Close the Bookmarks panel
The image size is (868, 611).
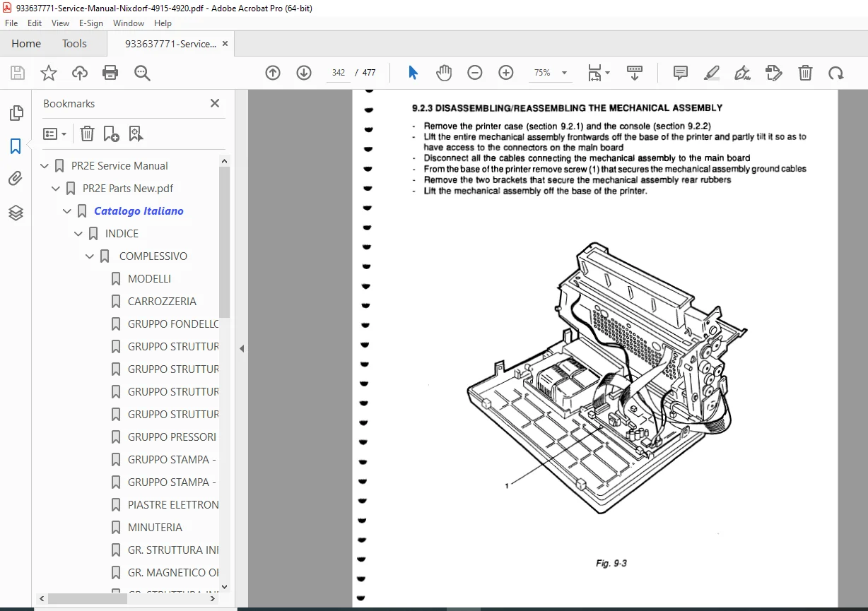pos(215,103)
